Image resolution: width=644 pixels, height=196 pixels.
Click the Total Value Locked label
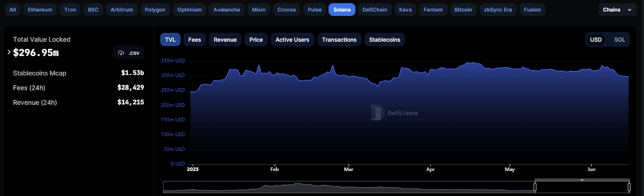[41, 40]
